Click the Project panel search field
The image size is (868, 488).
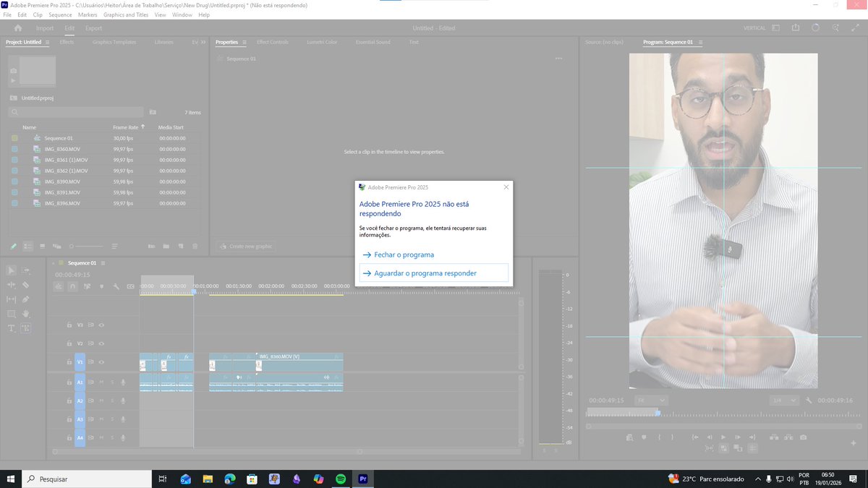76,112
